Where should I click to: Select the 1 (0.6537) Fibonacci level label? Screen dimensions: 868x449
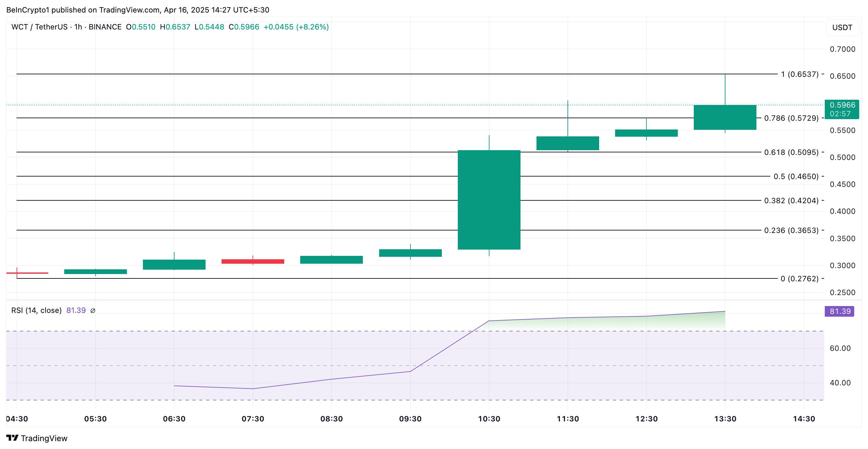coord(800,74)
